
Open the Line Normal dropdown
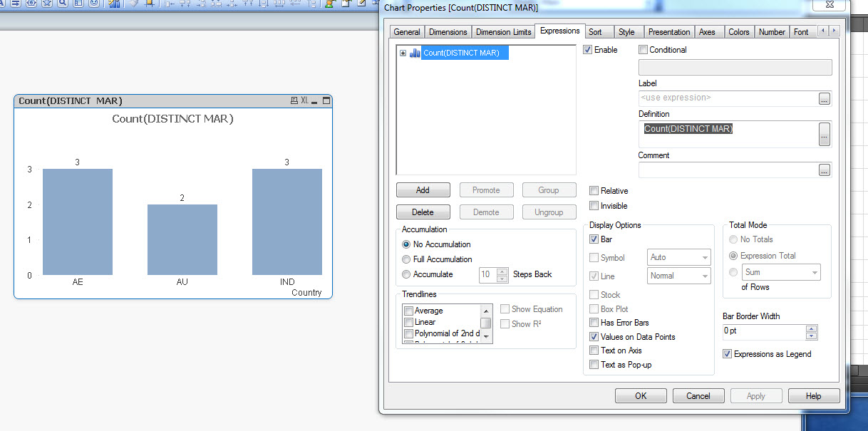click(x=679, y=276)
